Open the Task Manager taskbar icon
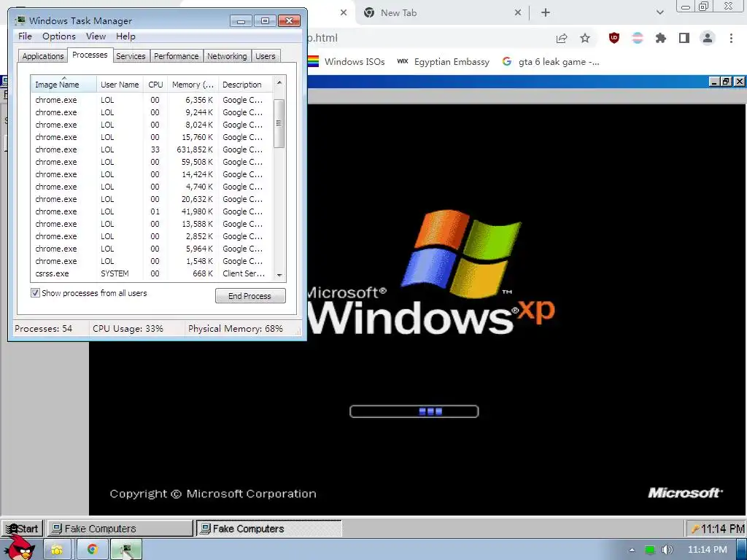Screen dimensions: 747x560 tap(126, 550)
